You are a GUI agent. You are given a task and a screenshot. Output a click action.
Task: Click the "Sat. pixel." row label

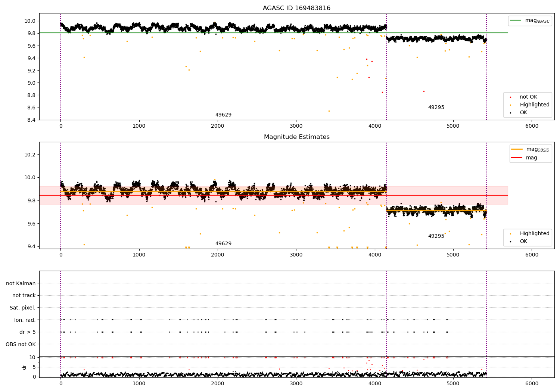pos(23,308)
